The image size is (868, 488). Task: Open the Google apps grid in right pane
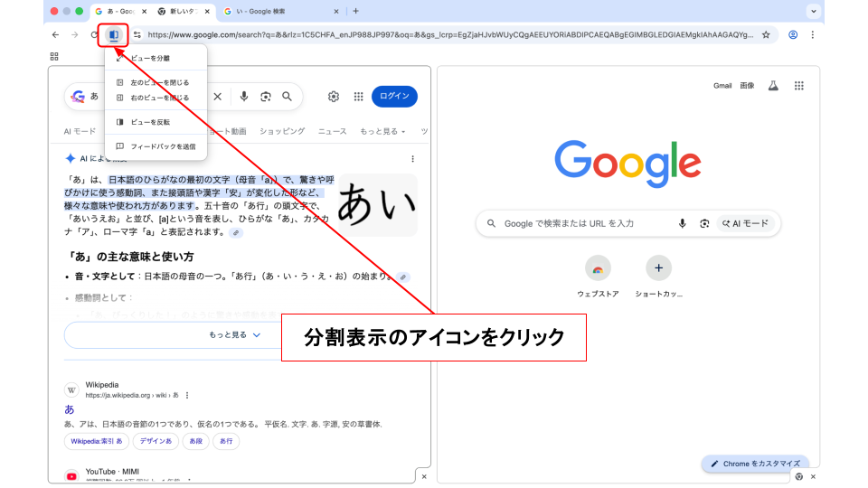pyautogui.click(x=798, y=86)
